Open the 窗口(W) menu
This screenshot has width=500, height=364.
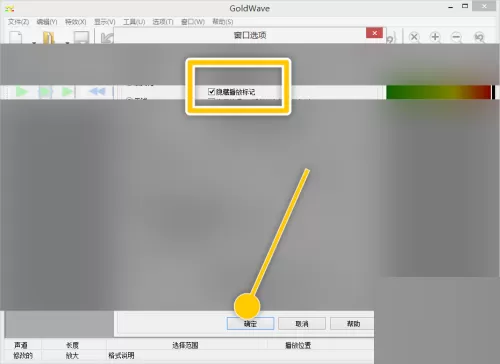pyautogui.click(x=193, y=22)
